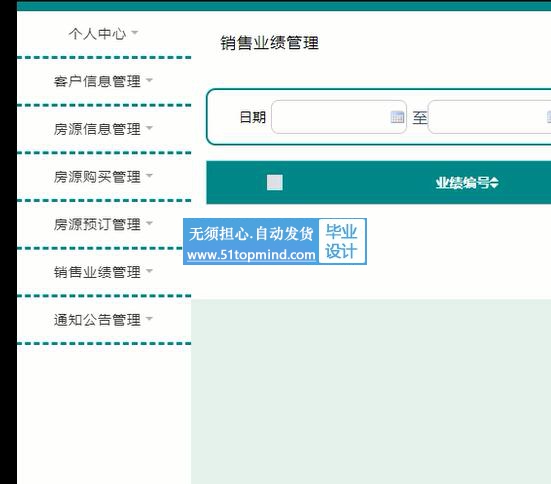Open the 个人中心 menu item
The width and height of the screenshot is (551, 484).
coord(97,34)
